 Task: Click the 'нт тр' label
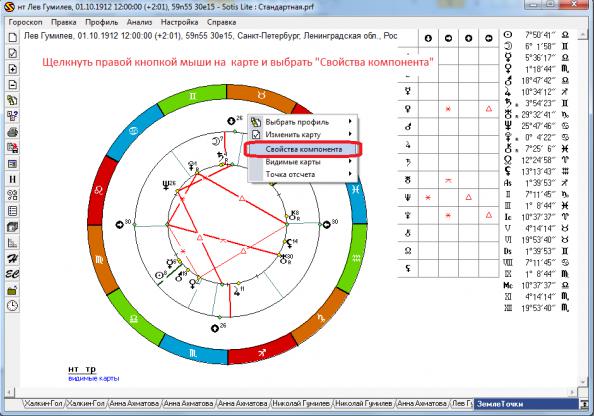coord(82,369)
